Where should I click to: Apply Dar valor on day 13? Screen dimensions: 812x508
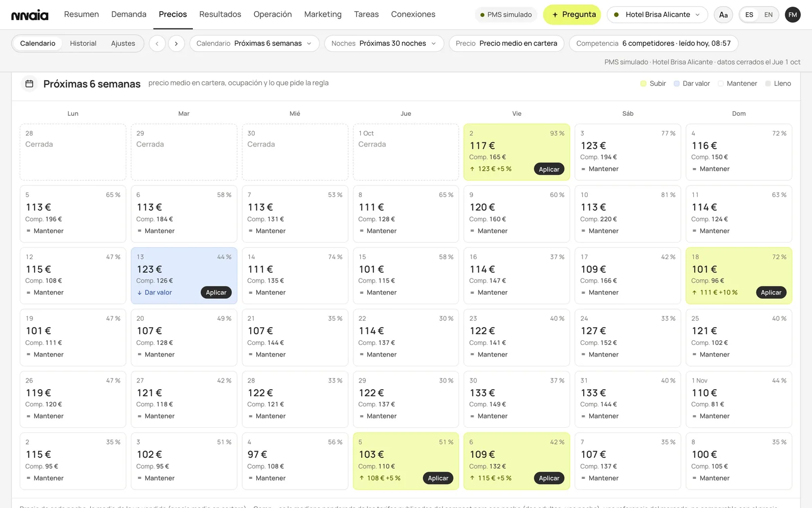coord(216,293)
